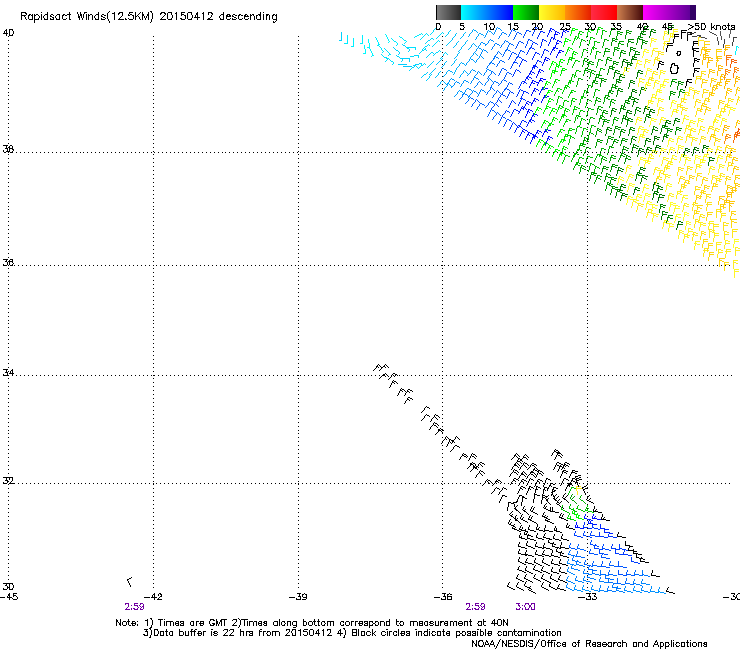Screen dimensions: 740x650
Task: Click the large black contamination circle
Action: [x=674, y=69]
